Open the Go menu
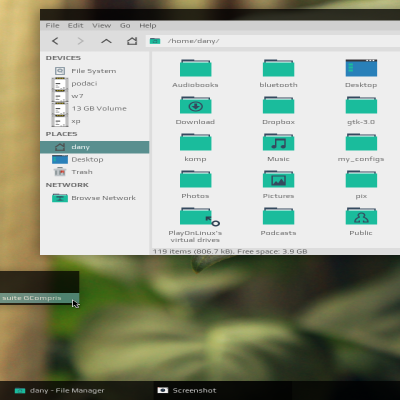Image resolution: width=400 pixels, height=400 pixels. click(x=125, y=26)
